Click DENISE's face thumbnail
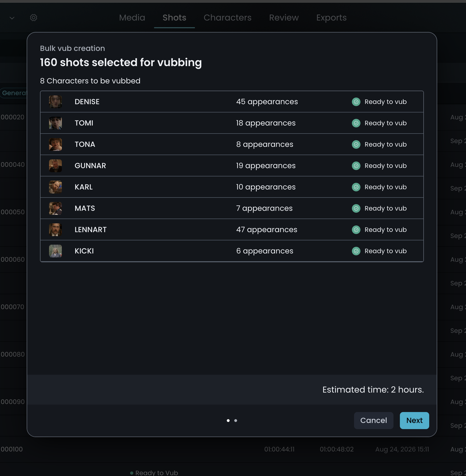The height and width of the screenshot is (476, 466). (x=55, y=102)
